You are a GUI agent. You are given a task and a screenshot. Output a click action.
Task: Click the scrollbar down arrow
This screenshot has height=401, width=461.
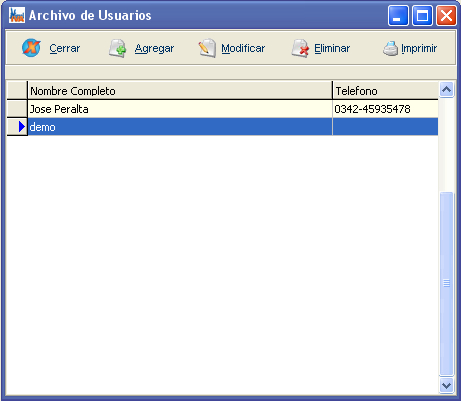446,385
